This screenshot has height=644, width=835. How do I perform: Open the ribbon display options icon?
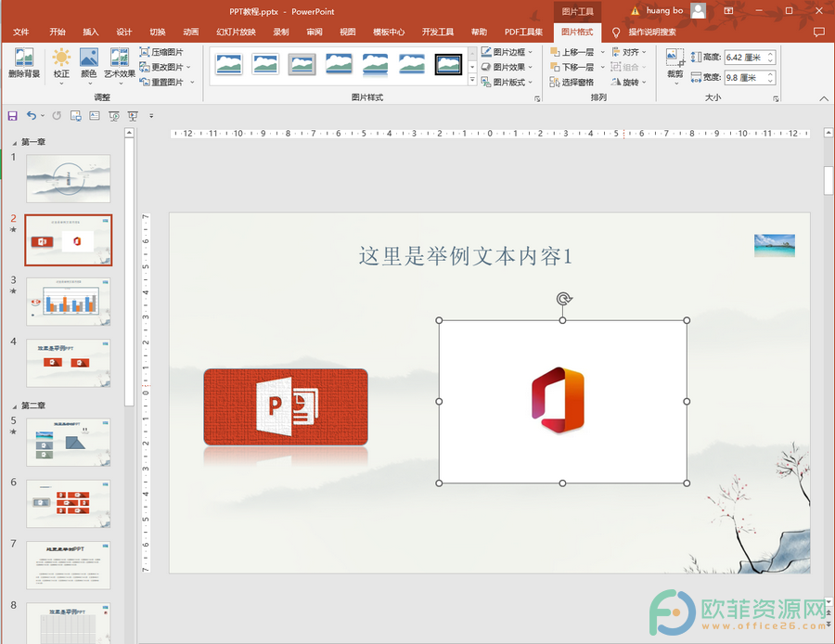click(728, 10)
